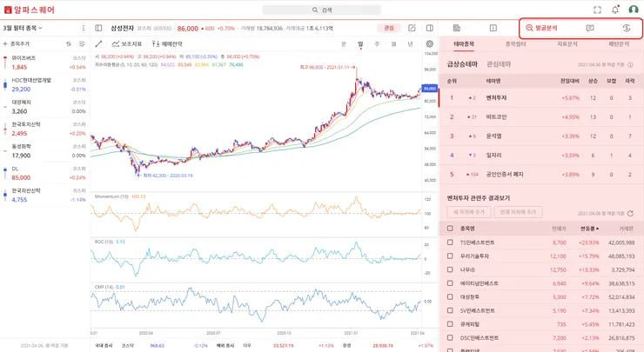The image size is (644, 352).
Task: Click 새 목록에 추가 button
Action: coord(468,212)
